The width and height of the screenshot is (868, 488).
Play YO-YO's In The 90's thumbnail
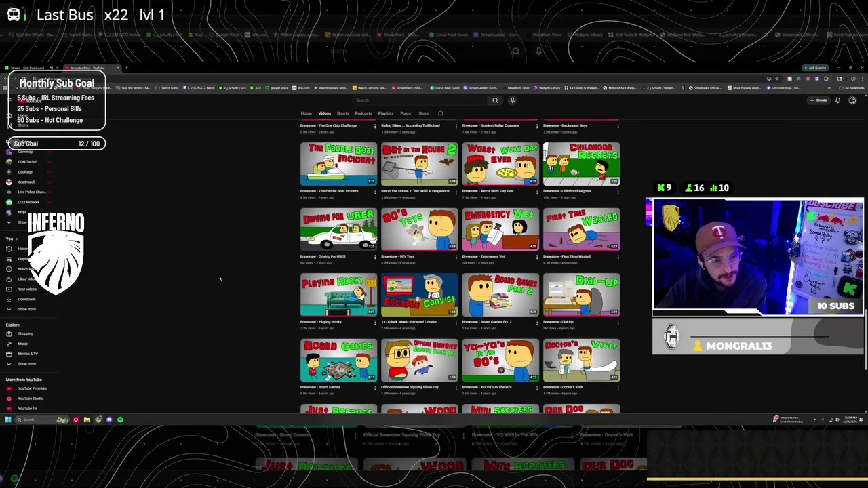click(500, 359)
